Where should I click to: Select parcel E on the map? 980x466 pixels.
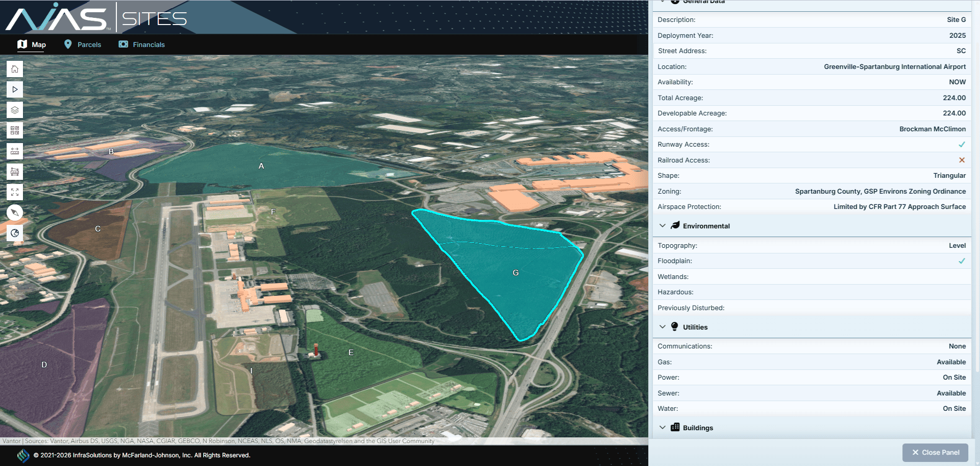pos(351,353)
